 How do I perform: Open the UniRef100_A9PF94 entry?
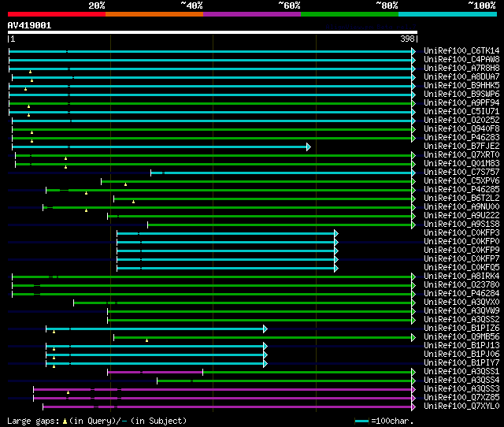pyautogui.click(x=461, y=103)
